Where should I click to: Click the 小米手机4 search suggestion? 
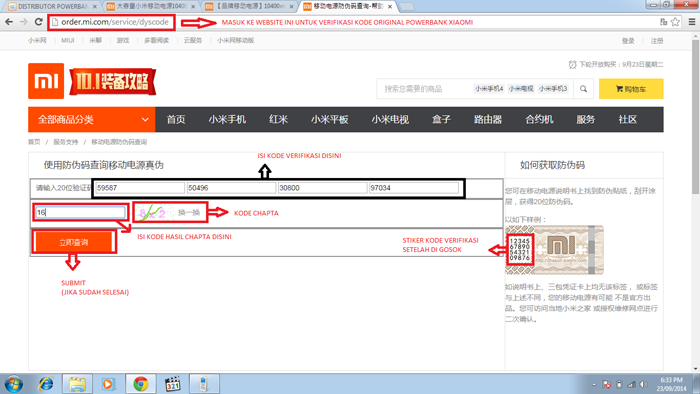click(489, 89)
